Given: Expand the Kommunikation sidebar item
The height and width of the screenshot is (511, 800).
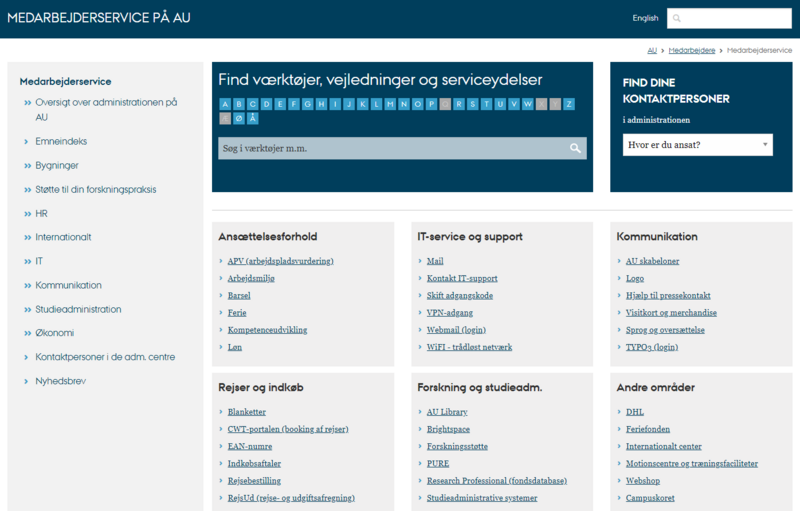Looking at the screenshot, I should 28,286.
